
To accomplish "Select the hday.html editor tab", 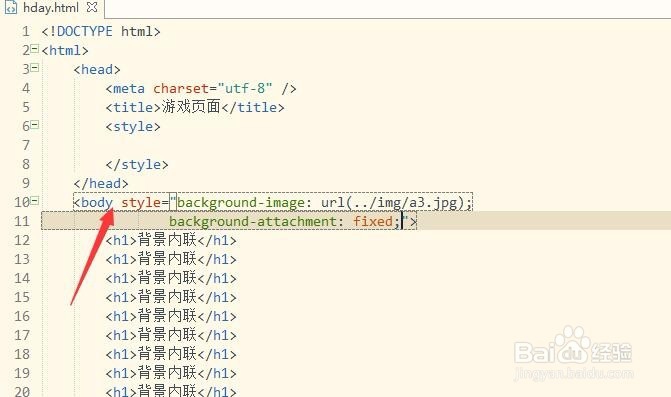I will coord(51,8).
